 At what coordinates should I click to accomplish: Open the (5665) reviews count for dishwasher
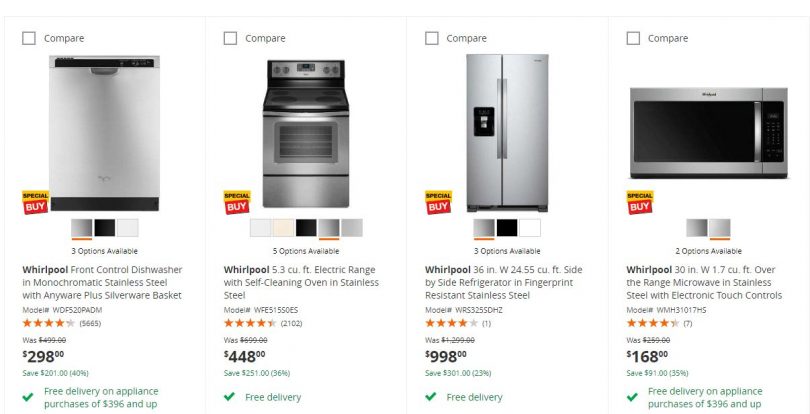90,323
